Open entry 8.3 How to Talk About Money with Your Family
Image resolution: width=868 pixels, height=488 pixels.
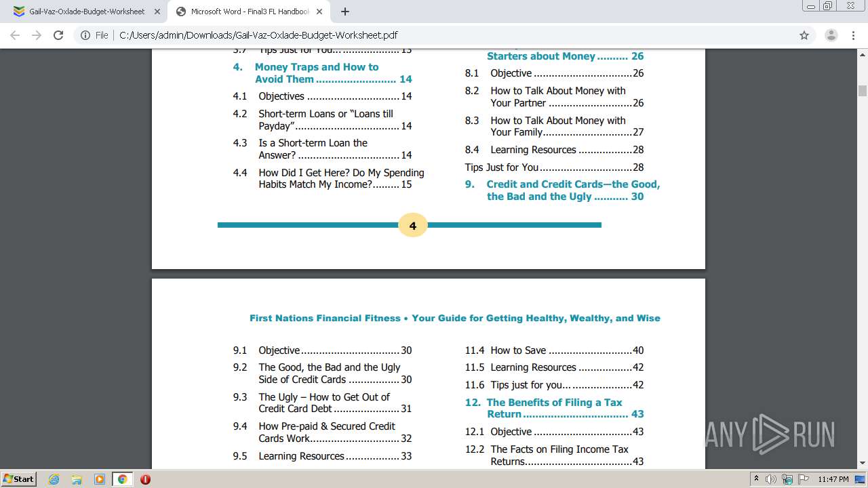pos(554,126)
